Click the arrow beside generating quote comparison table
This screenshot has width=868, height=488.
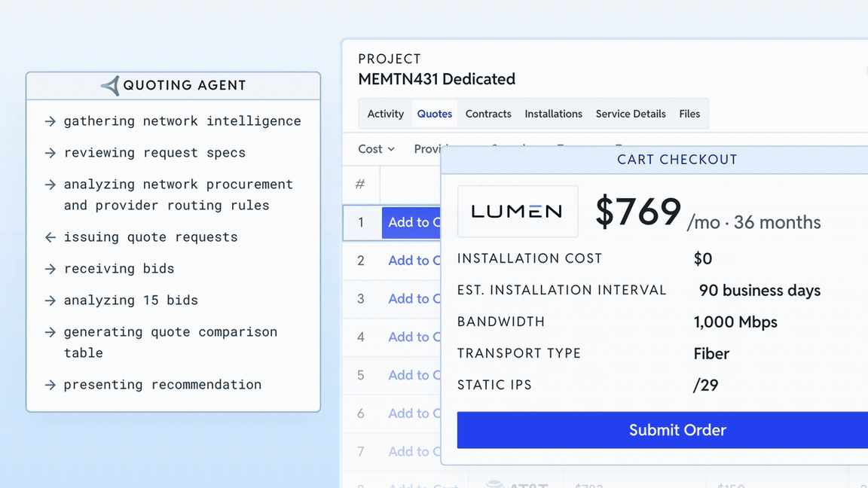click(50, 332)
